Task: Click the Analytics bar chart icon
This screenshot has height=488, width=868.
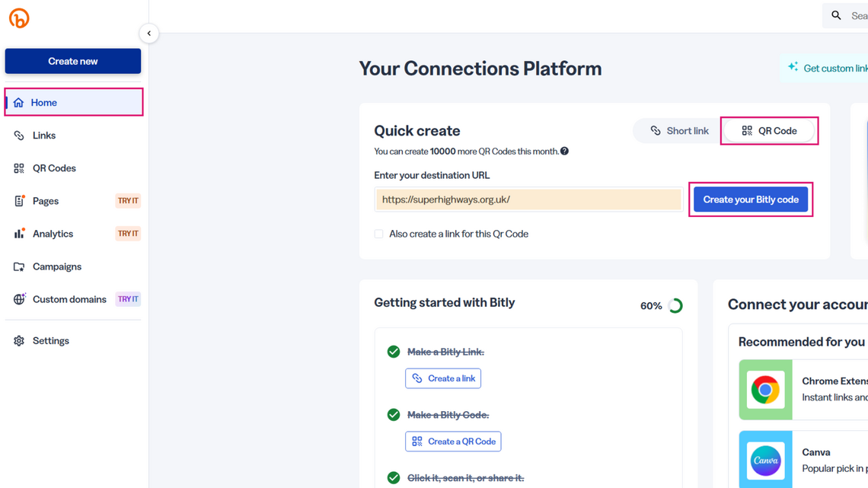Action: pyautogui.click(x=19, y=234)
